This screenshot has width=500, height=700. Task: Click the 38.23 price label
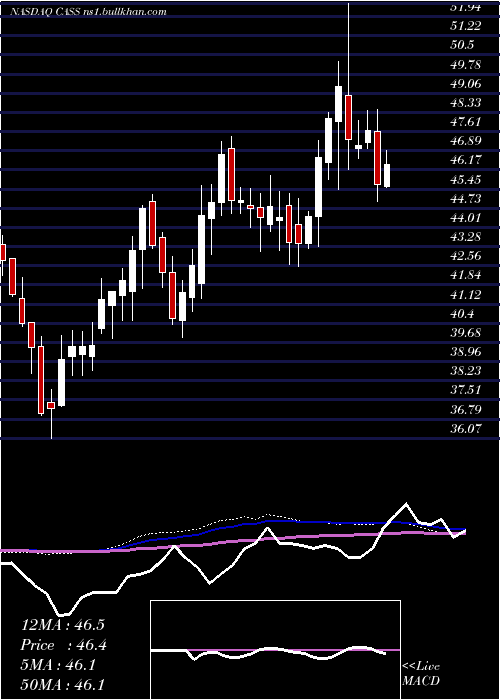click(465, 371)
